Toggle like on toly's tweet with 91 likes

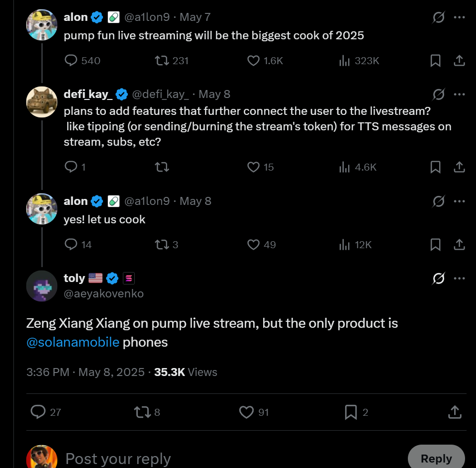tap(254, 412)
